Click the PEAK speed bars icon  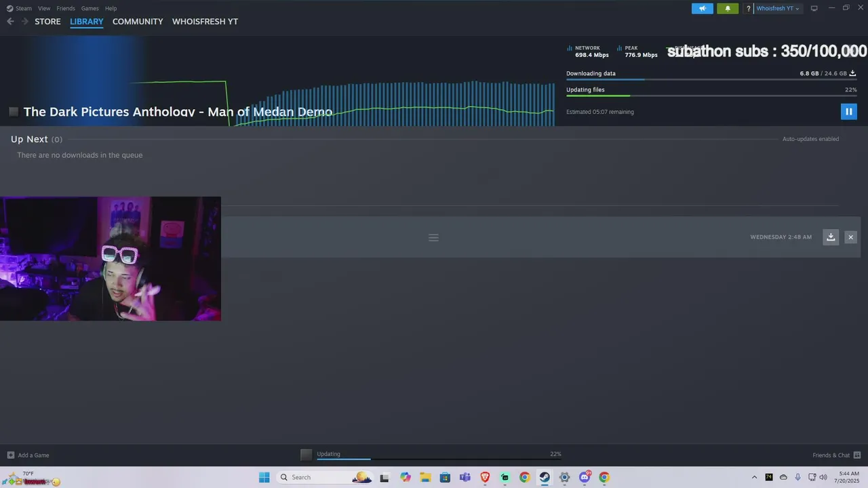620,48
